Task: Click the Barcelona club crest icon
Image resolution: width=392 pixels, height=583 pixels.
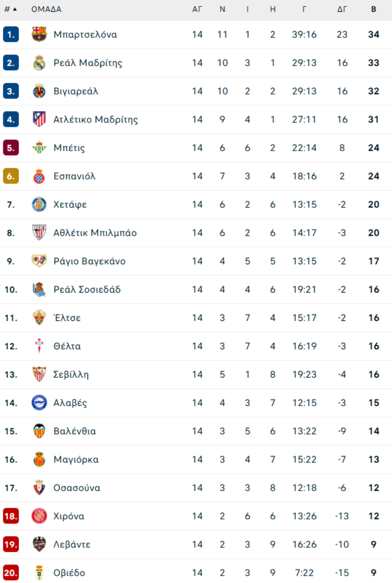Action: coord(39,34)
